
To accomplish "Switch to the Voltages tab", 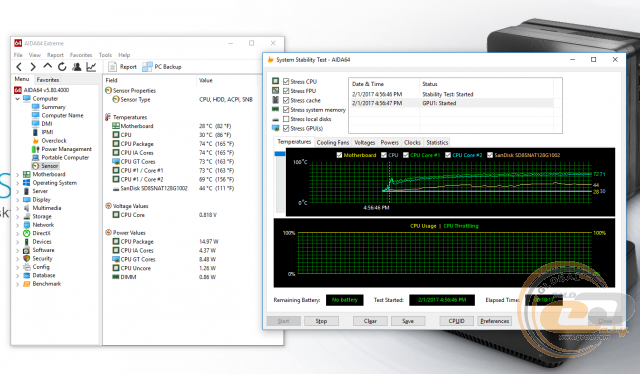I will click(x=364, y=142).
